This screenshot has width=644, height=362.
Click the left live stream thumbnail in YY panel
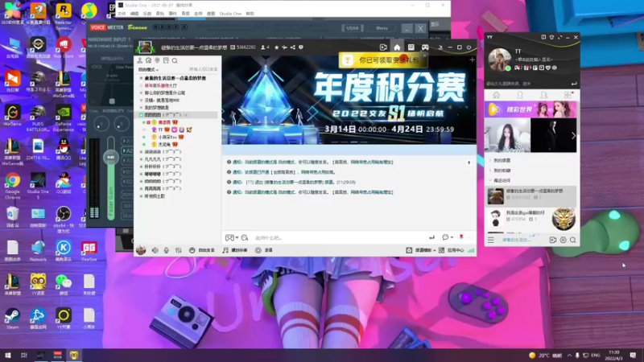click(x=508, y=135)
